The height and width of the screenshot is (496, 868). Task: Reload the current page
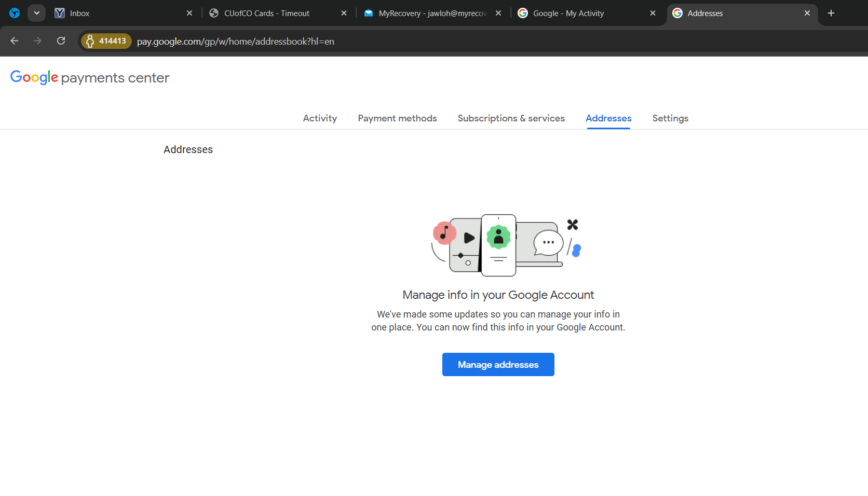coord(61,41)
